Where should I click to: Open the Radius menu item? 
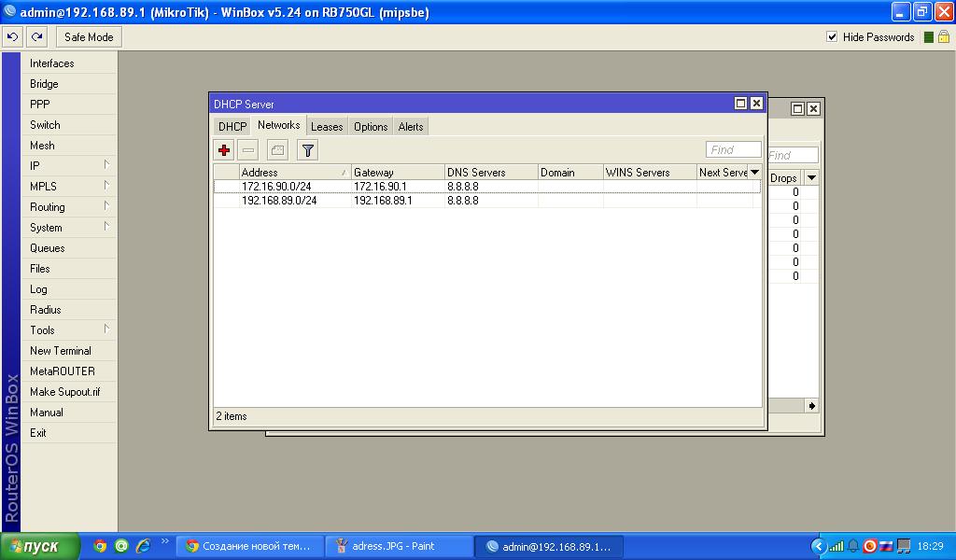[69, 310]
